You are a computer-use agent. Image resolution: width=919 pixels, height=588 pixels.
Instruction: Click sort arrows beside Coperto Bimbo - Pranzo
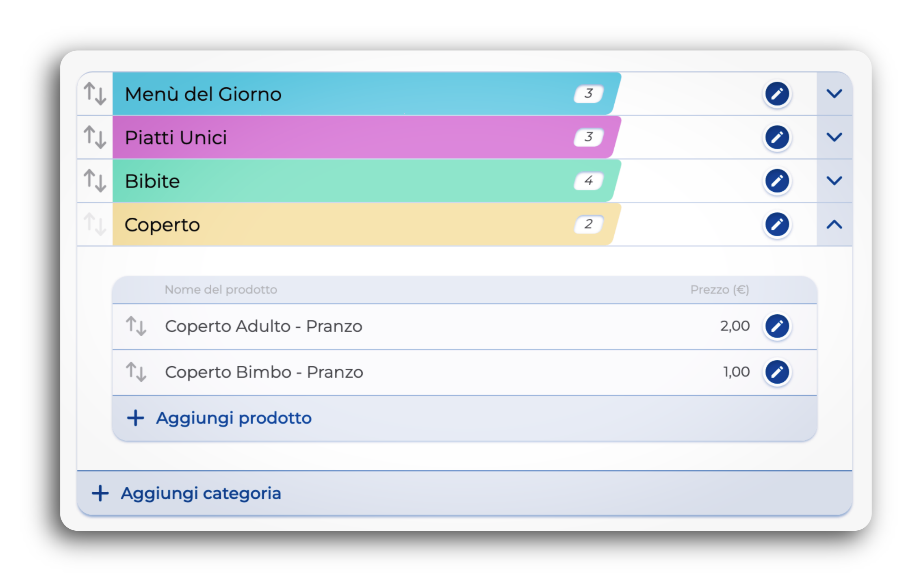pyautogui.click(x=136, y=372)
